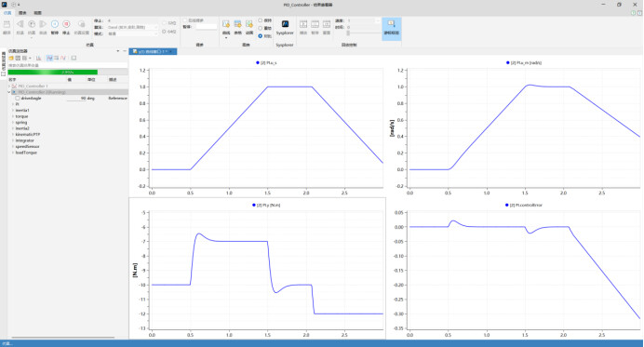Viewport: 644px width, 347px height.
Task: Select the third, currently checked plot radio option
Action: [x=260, y=36]
